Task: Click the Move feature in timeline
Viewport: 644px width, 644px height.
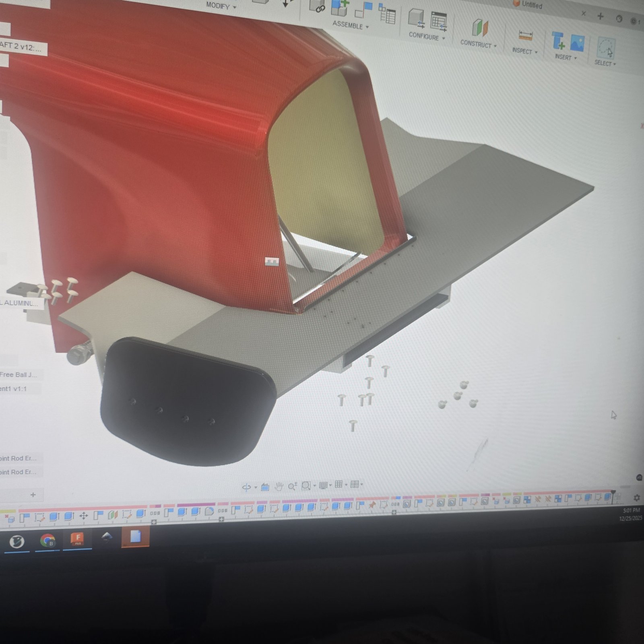Action: tap(84, 516)
